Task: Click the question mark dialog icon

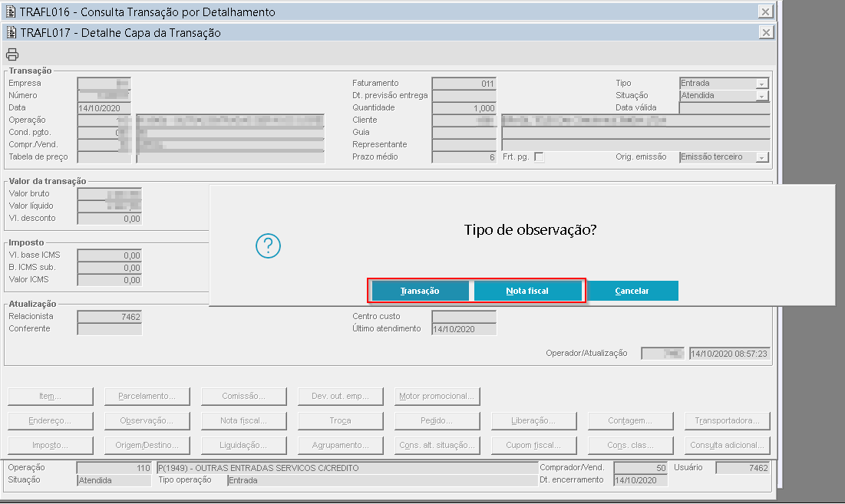Action: (268, 245)
